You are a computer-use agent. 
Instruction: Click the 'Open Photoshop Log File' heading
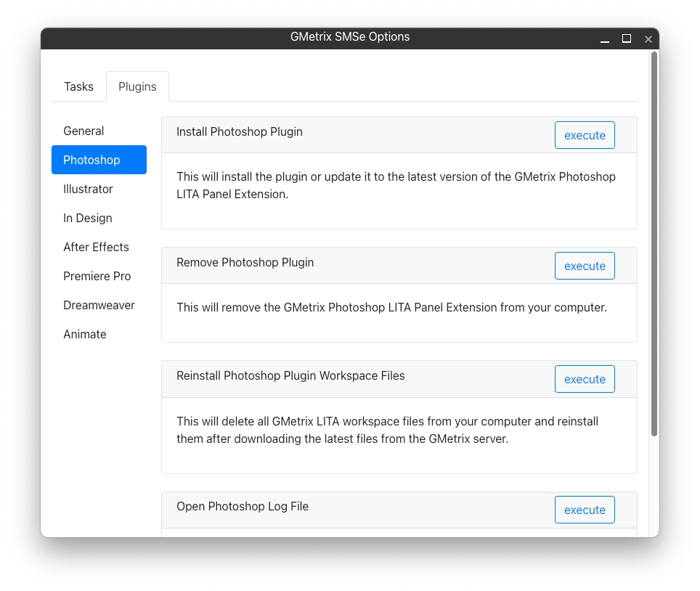tap(243, 506)
